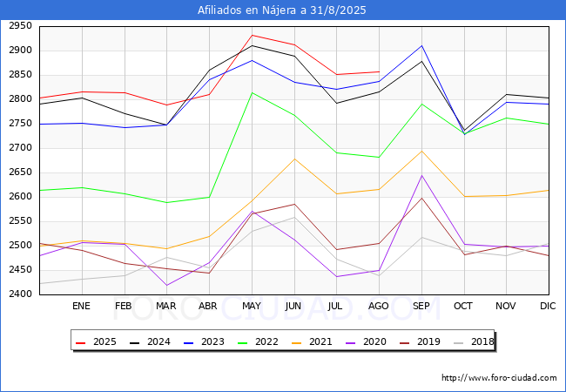Click the SEP month axis label
The image size is (566, 392).
click(x=421, y=306)
